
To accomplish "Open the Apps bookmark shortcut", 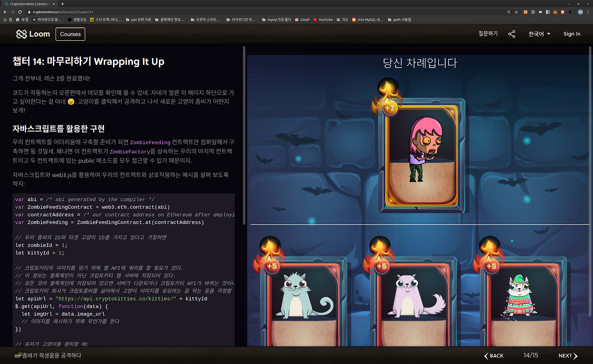I will (8, 19).
